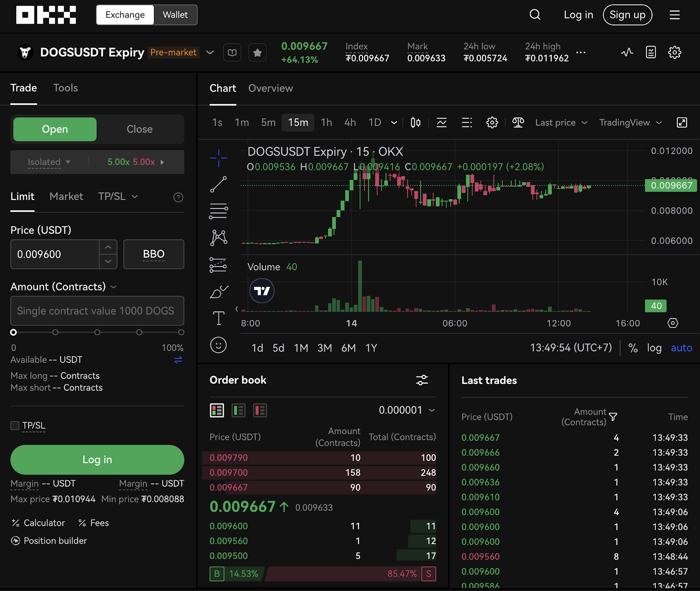Select the trend line drawing tool
Image resolution: width=700 pixels, height=591 pixels.
[x=218, y=184]
